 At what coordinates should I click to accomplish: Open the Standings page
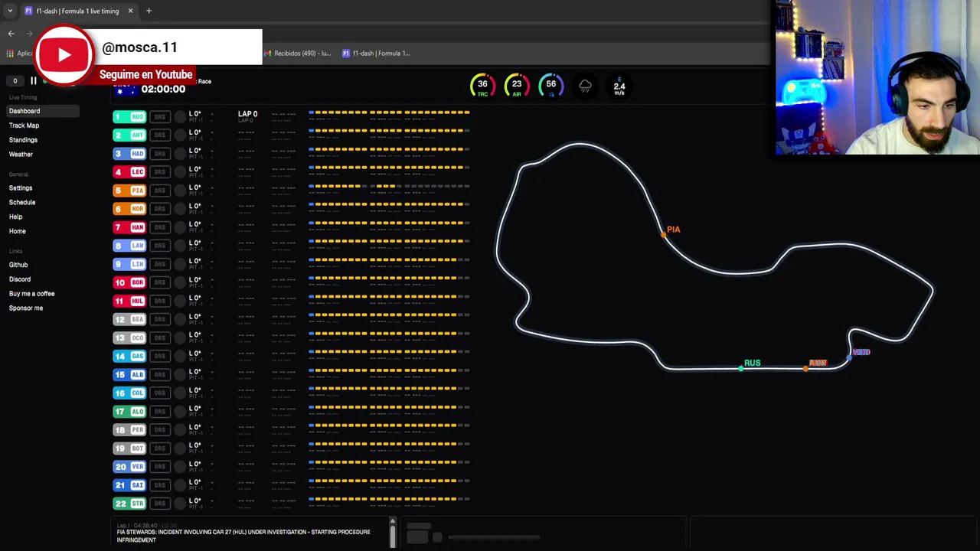tap(23, 140)
